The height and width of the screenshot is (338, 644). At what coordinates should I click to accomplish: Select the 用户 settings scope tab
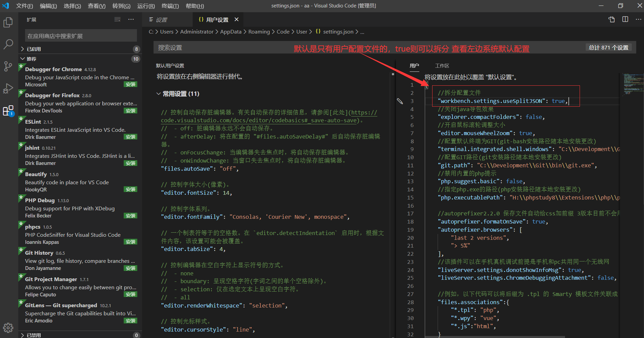point(414,66)
